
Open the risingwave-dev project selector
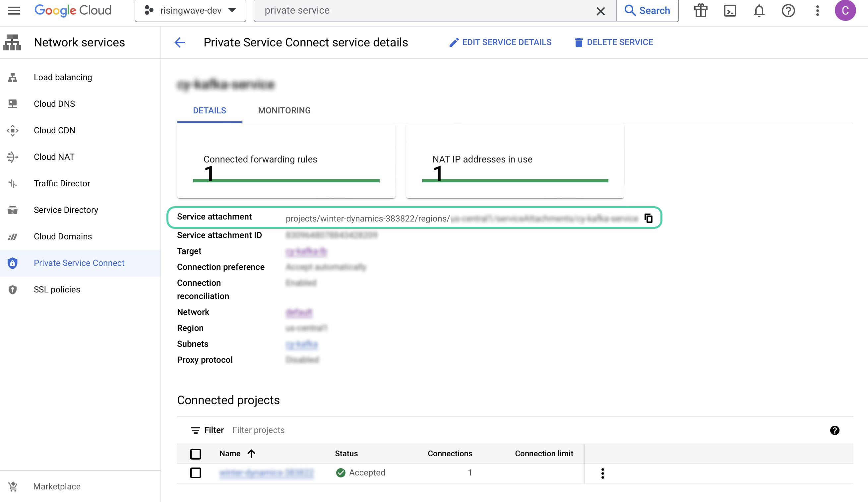pos(191,11)
